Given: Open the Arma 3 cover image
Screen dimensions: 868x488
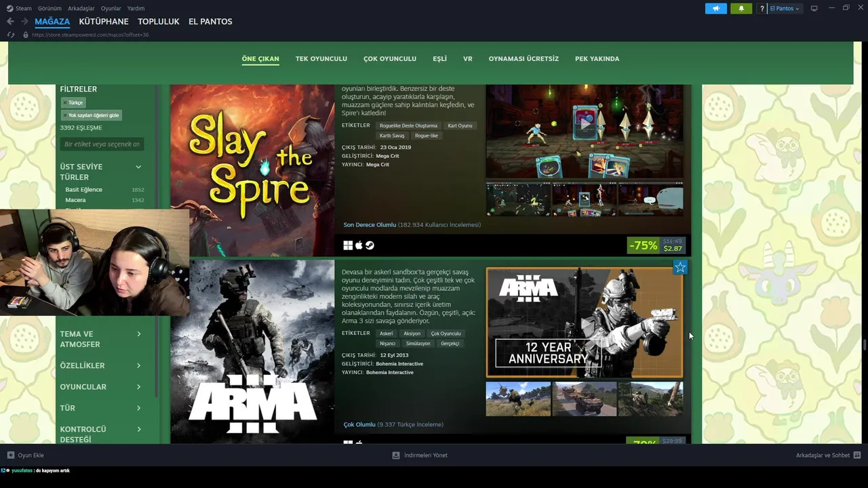Looking at the screenshot, I should [x=252, y=352].
